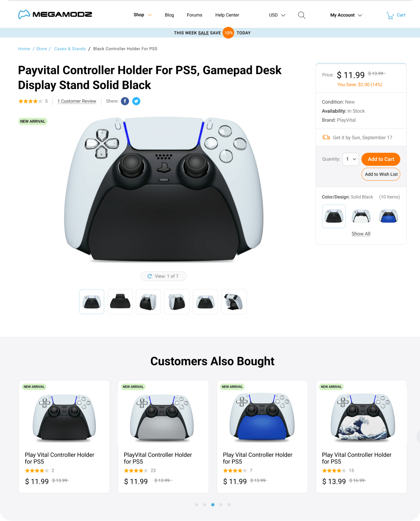Viewport: 420px width, 521px height.
Task: Select the blue color design swatch
Action: tap(389, 216)
